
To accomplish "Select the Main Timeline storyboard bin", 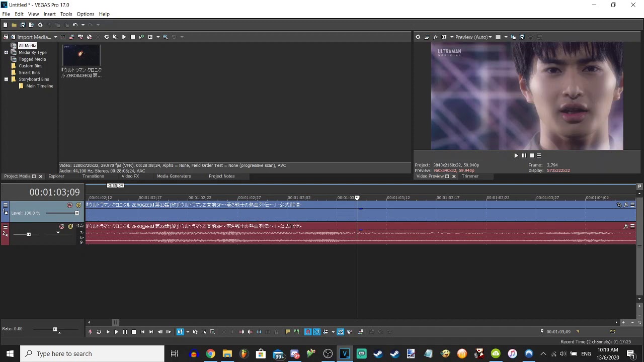I will click(x=39, y=86).
